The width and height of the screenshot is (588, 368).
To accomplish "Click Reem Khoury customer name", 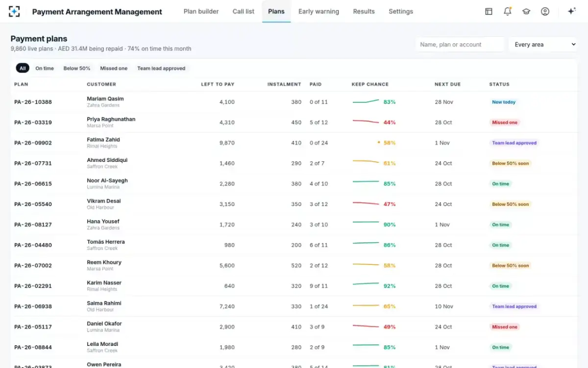I will tap(104, 262).
